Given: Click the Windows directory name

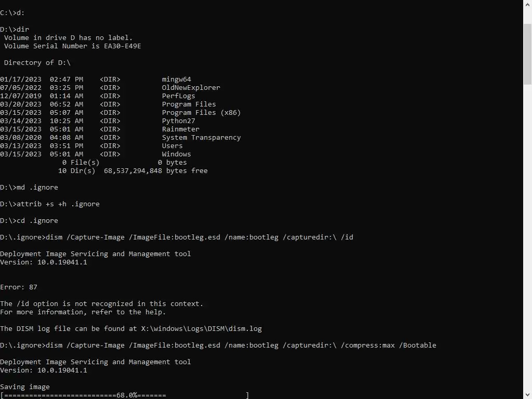Looking at the screenshot, I should (177, 154).
